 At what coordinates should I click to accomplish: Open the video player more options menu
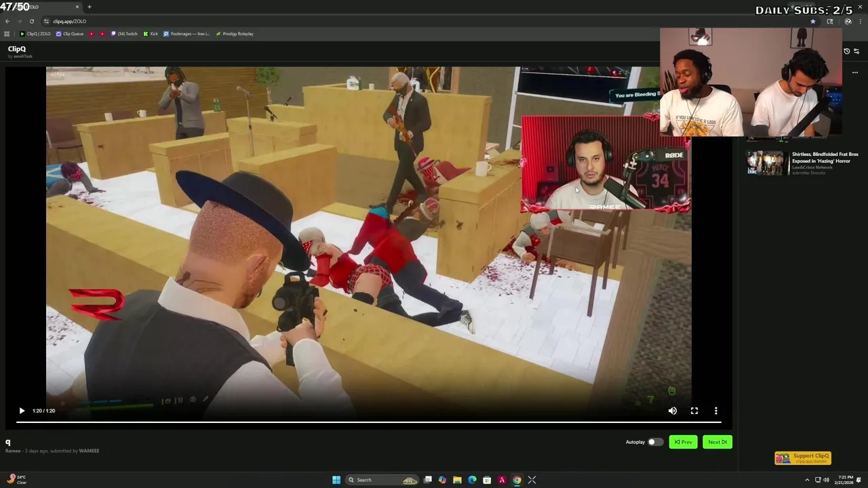coord(716,411)
